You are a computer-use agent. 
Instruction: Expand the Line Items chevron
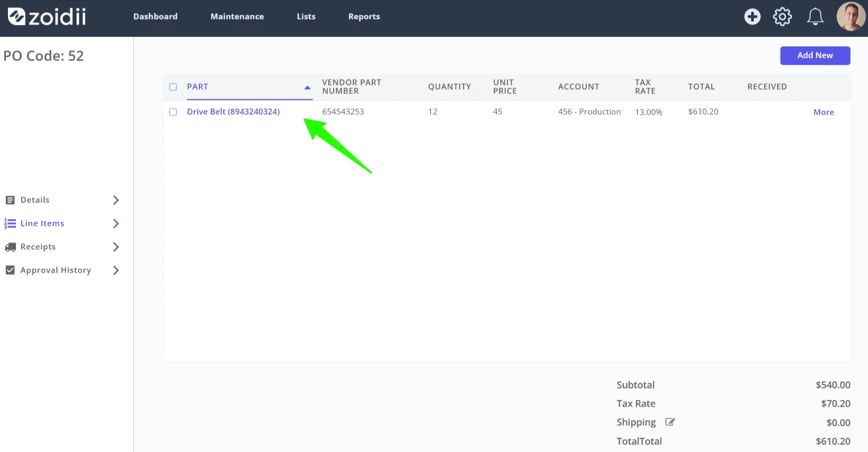116,223
